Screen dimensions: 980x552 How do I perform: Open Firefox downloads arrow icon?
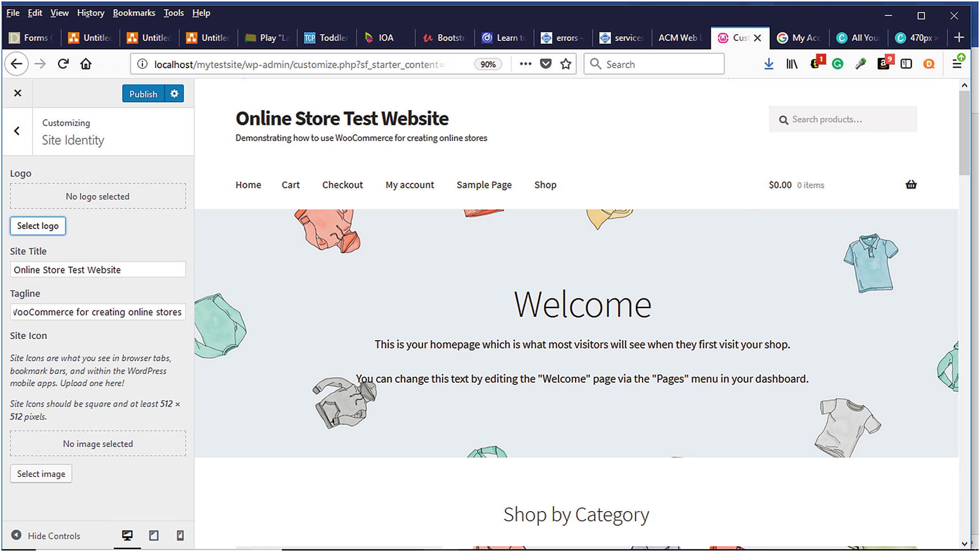click(769, 64)
